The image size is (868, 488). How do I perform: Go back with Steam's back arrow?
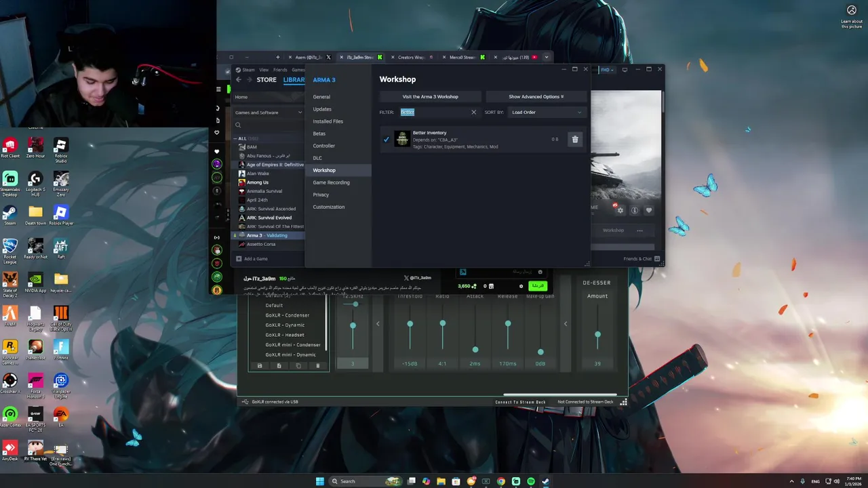pyautogui.click(x=238, y=80)
